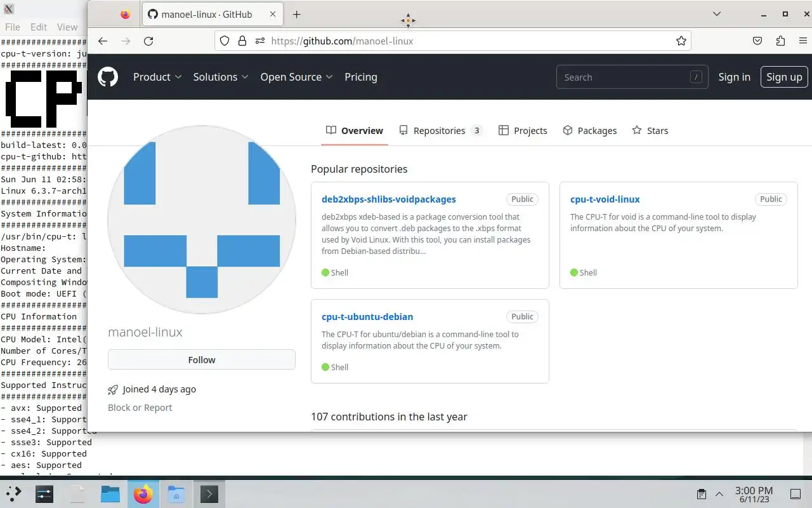Click Public badge on cpu-t-void-linux
This screenshot has height=508, width=812.
771,199
